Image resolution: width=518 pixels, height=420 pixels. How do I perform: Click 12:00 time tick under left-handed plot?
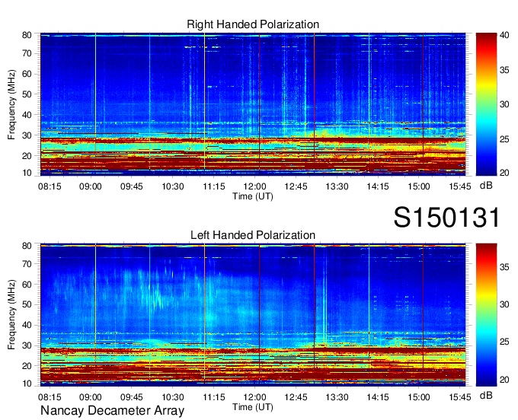(254, 397)
